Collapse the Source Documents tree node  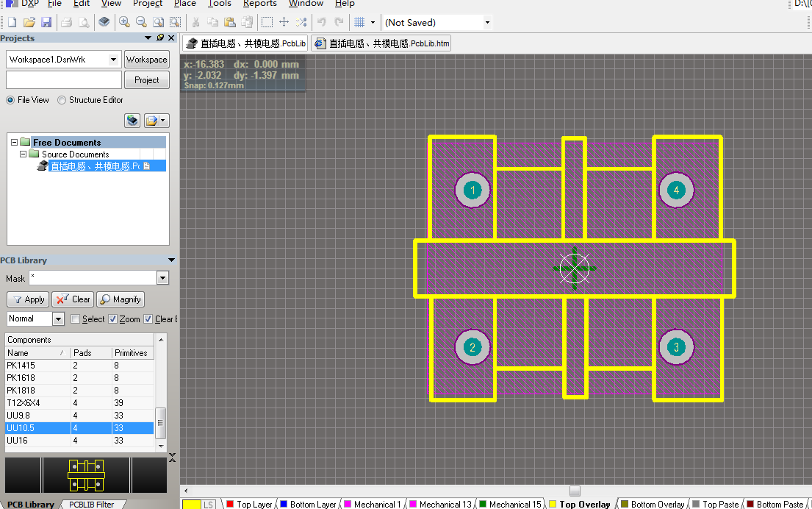click(23, 154)
